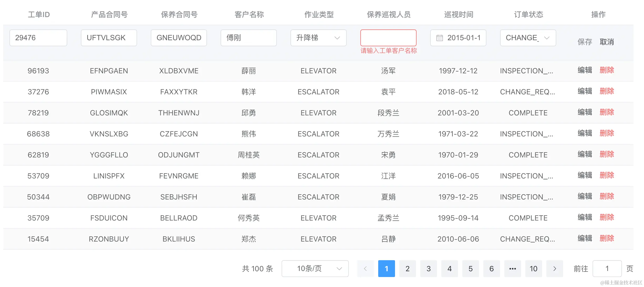644x287 pixels.
Task: Go to page 2
Action: [x=407, y=269]
